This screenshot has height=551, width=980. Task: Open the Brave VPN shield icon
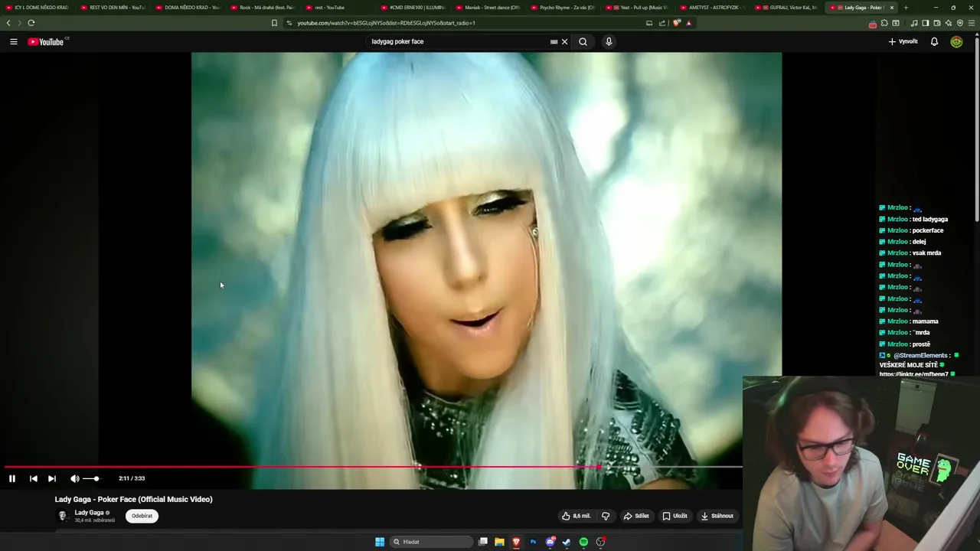tap(960, 23)
